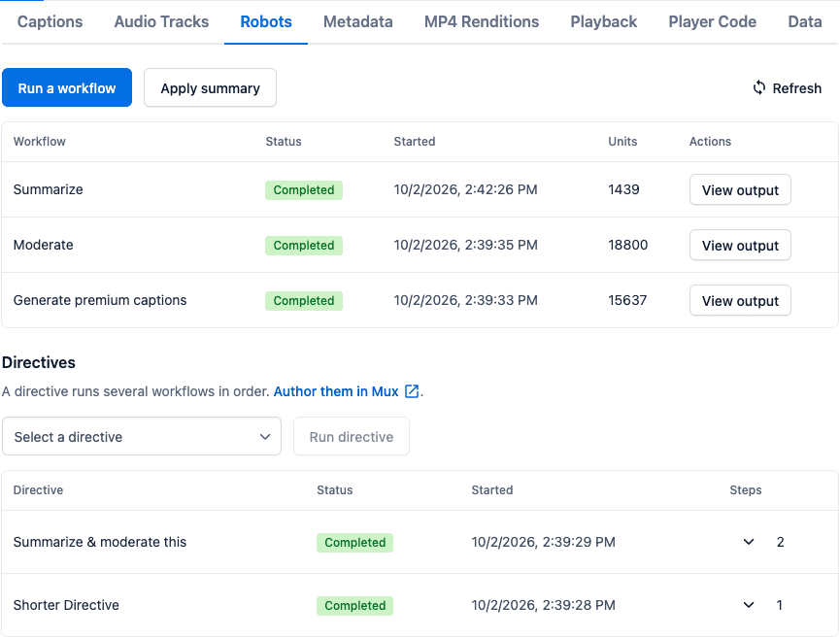Click Summarize & moderate this directive name
Screen dimensions: 840x638
point(100,542)
